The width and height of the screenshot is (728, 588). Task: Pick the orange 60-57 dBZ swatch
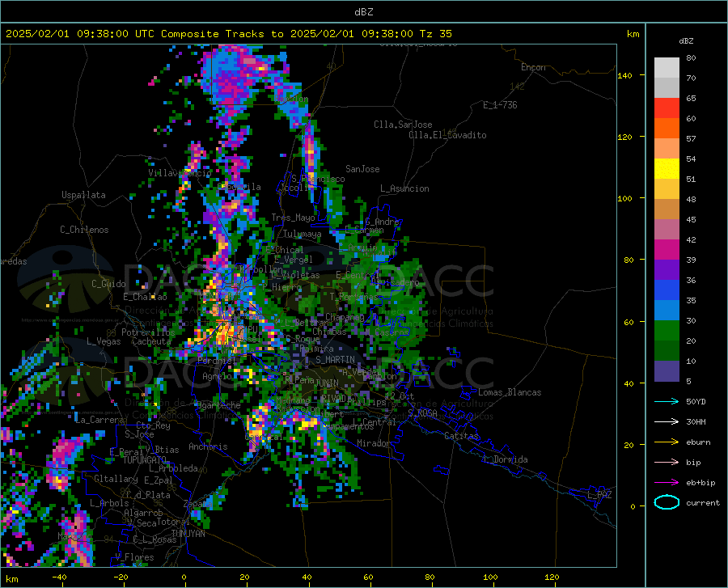tap(667, 129)
